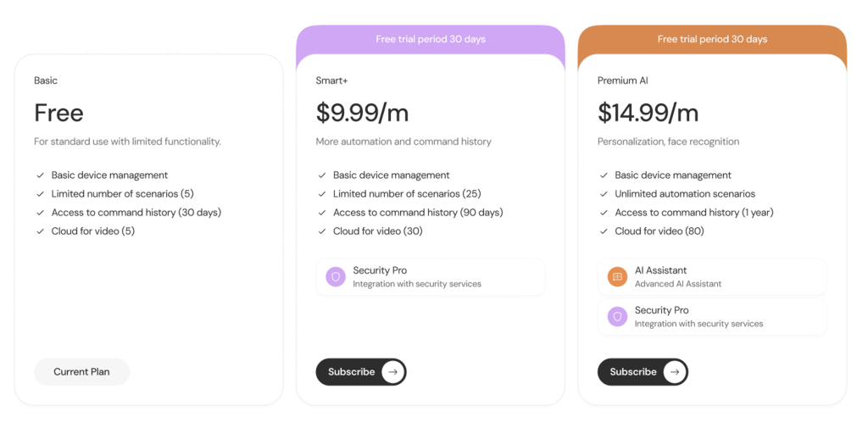Click the purple shield icon in Premium AI plan

point(617,317)
